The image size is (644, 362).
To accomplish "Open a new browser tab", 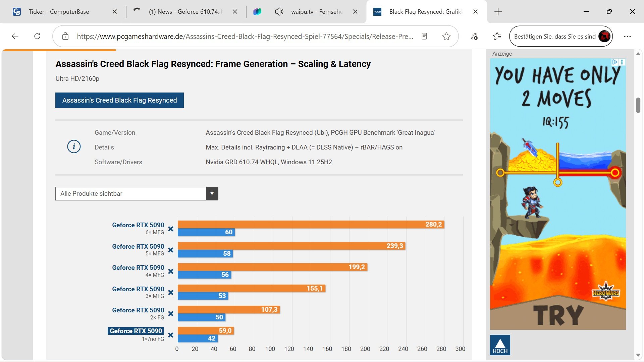I will (x=498, y=12).
